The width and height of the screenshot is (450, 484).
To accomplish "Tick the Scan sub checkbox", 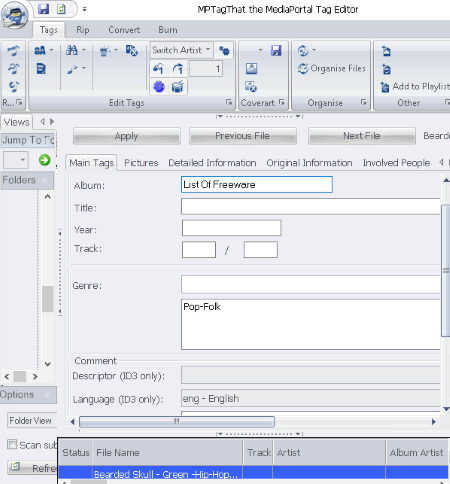I will click(x=12, y=445).
